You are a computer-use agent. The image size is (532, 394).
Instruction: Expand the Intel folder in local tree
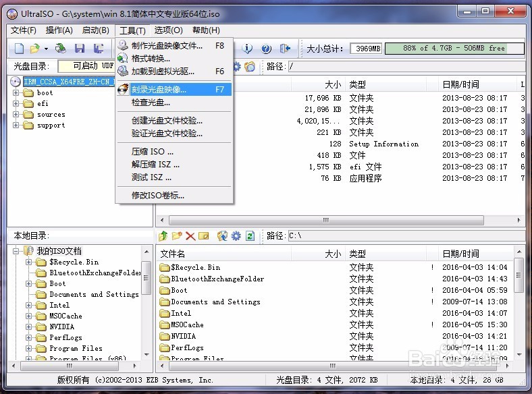(29, 305)
